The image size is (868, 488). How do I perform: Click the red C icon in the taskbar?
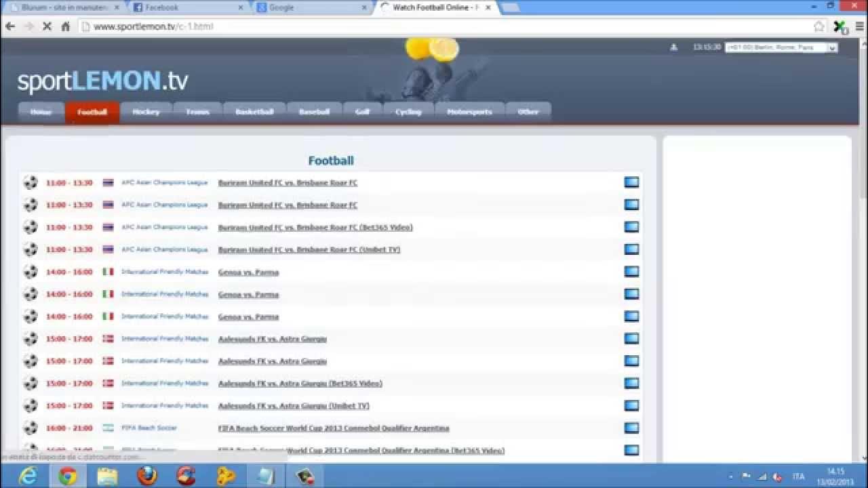(x=186, y=476)
